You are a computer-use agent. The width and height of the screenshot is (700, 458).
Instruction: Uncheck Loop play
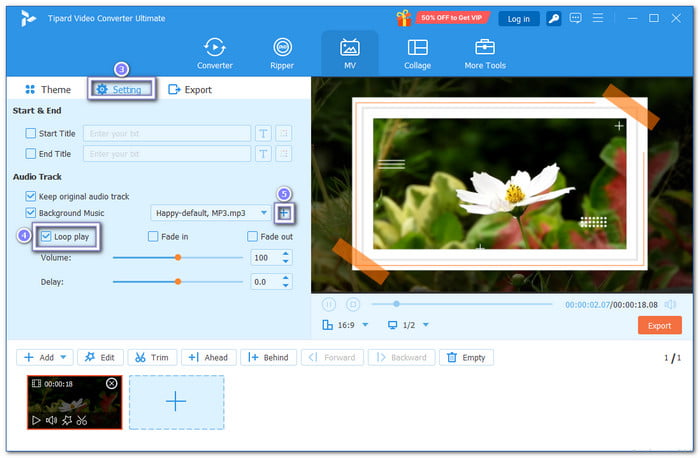click(x=46, y=236)
